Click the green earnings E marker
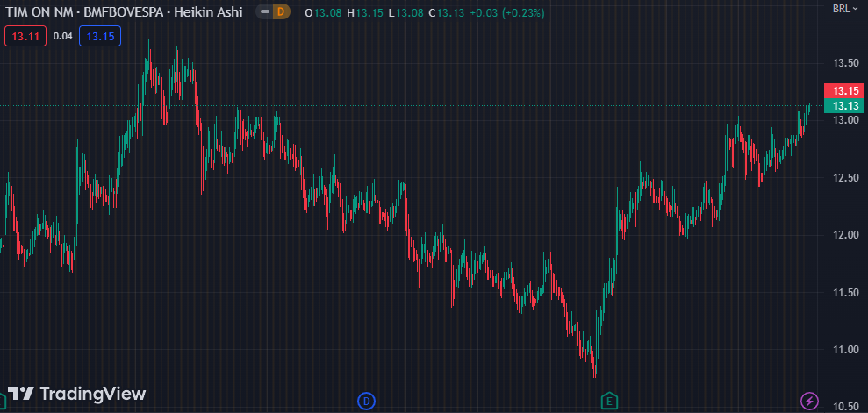The image size is (868, 413). tap(609, 400)
